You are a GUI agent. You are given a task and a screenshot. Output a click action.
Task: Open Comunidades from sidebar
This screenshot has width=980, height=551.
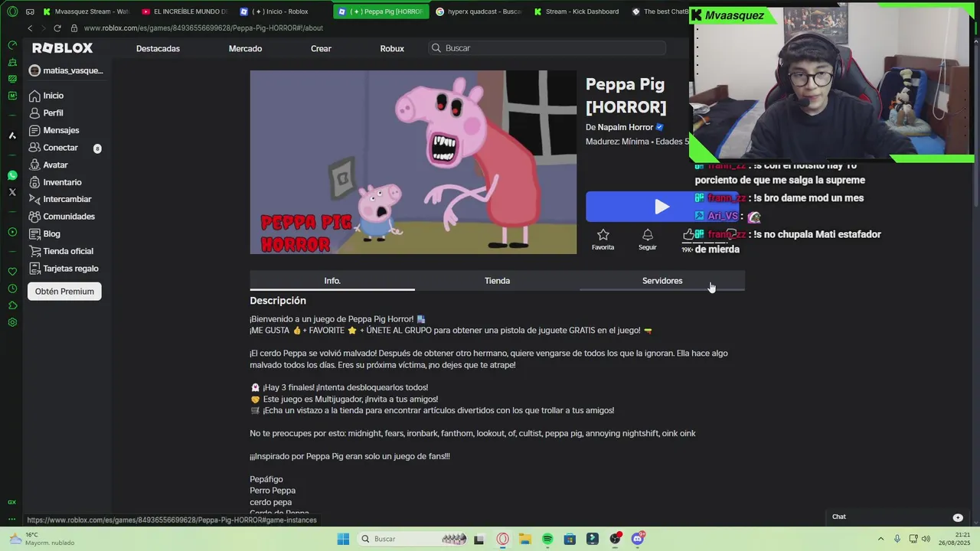tap(61, 217)
